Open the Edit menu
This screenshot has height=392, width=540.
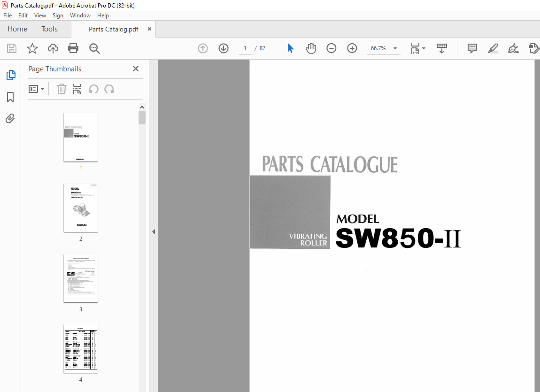tap(23, 15)
